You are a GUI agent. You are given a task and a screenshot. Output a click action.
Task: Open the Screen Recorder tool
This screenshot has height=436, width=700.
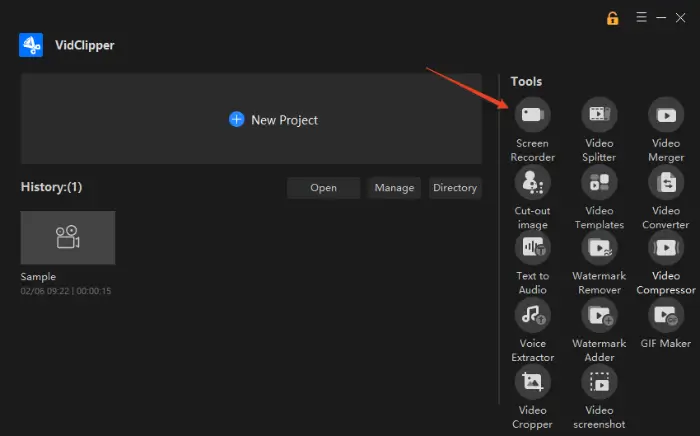[532, 115]
